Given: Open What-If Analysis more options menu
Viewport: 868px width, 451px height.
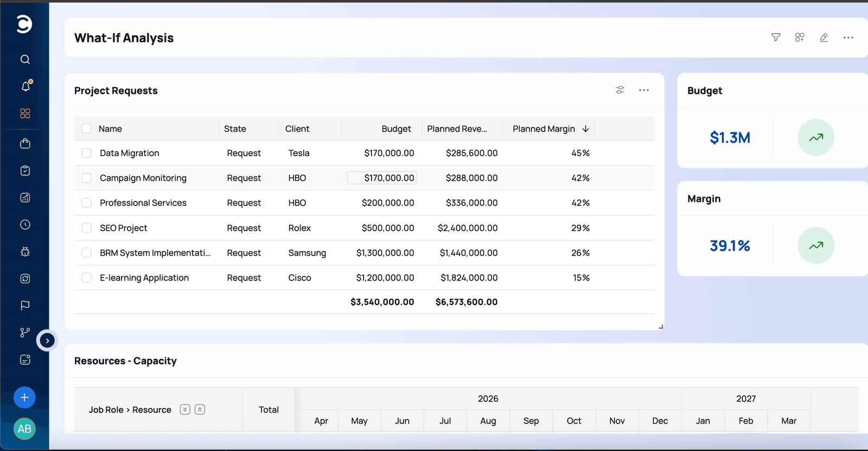Looking at the screenshot, I should click(x=848, y=37).
